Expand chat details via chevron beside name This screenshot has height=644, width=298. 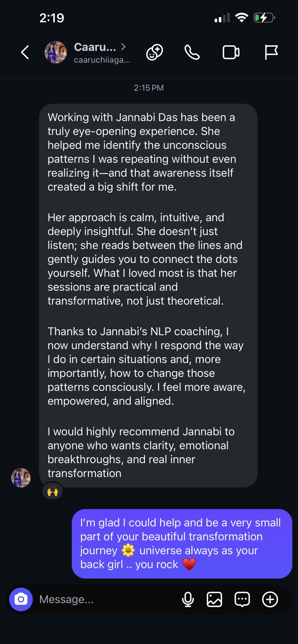[123, 47]
